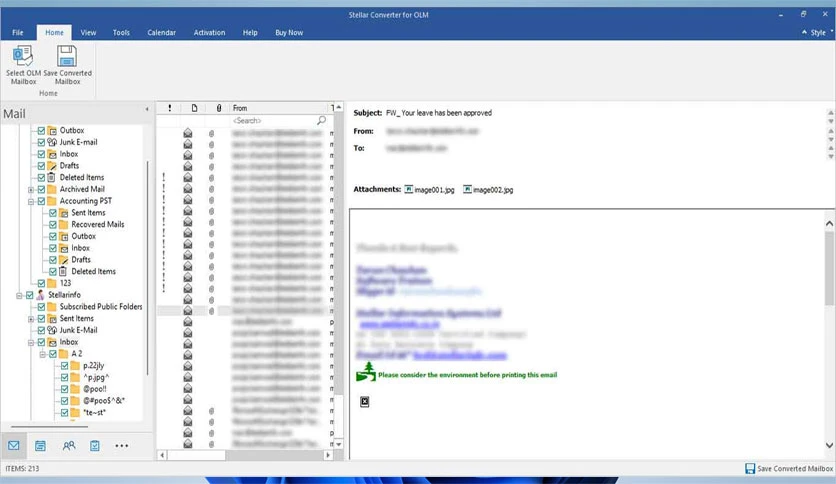Image resolution: width=836 pixels, height=484 pixels.
Task: Click the green tree environment icon in email
Action: coord(366,372)
